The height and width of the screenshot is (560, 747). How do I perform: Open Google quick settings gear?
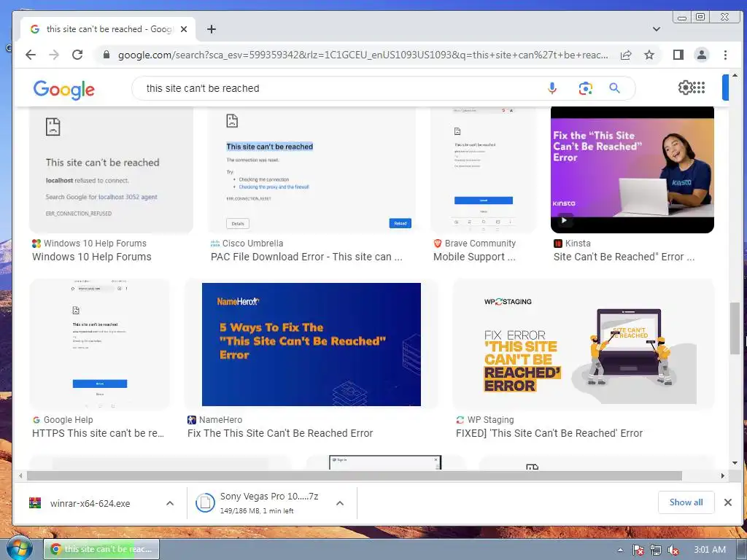point(685,87)
